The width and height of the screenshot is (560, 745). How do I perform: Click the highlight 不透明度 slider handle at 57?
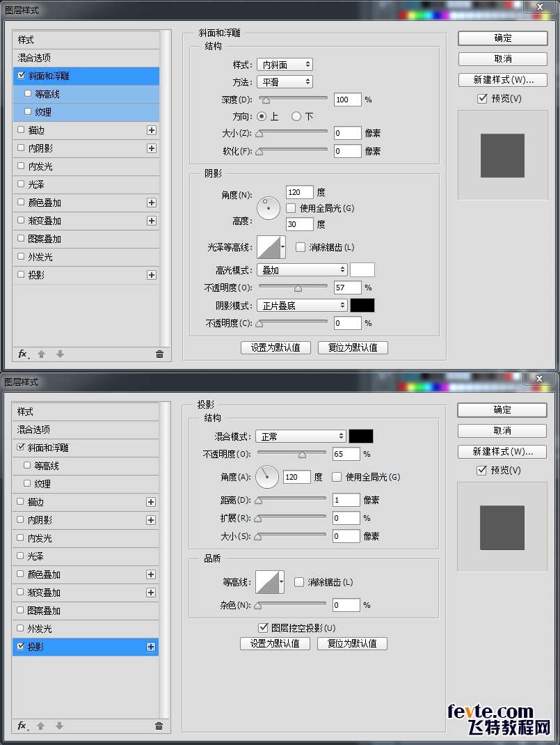click(x=298, y=288)
